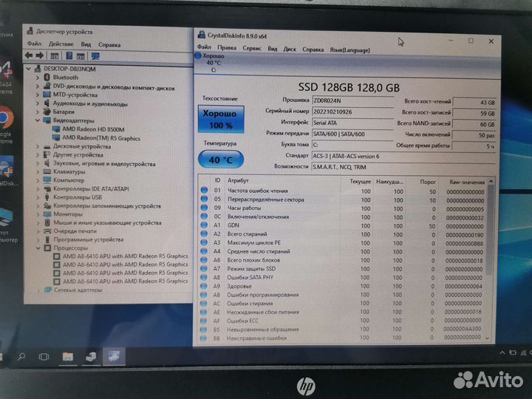Click the blue status dot for attribute A9 Здоровье

click(x=204, y=286)
